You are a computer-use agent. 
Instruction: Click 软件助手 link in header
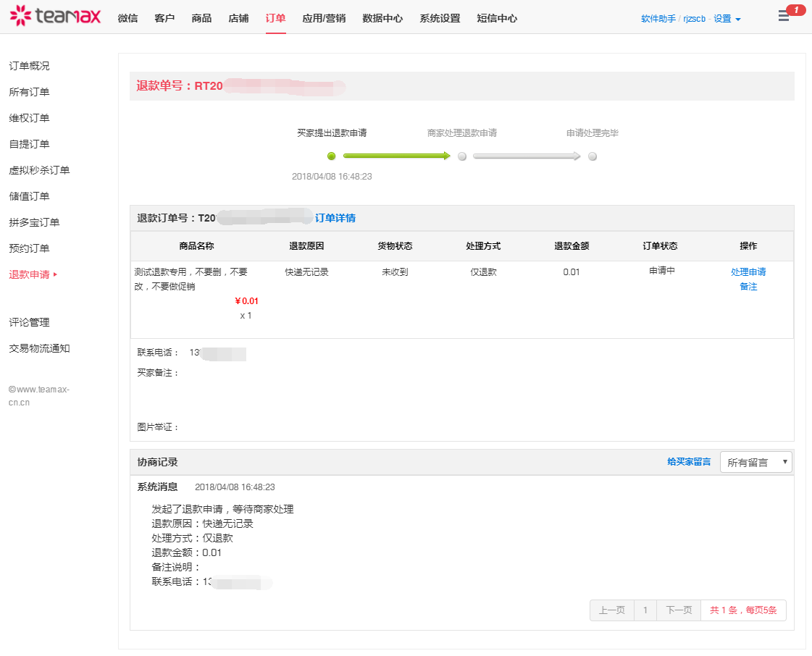pos(658,19)
